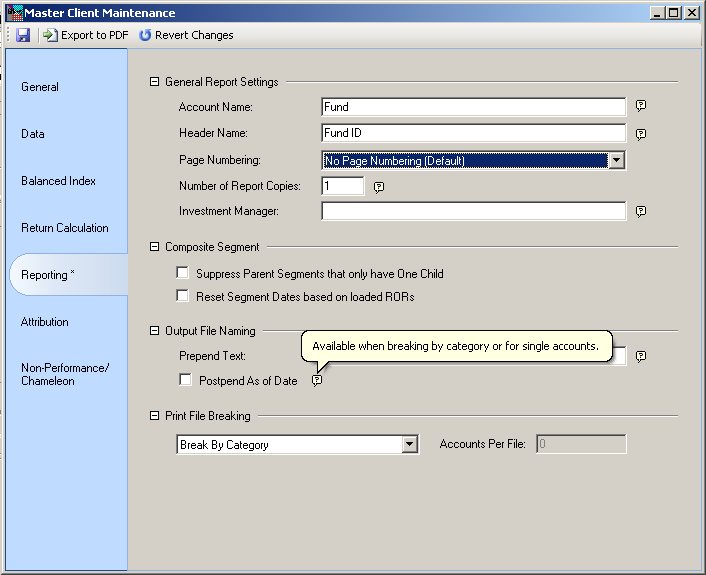Check Reset Segment Dates based on loaded RORs
Viewport: 706px width, 575px height.
click(183, 296)
